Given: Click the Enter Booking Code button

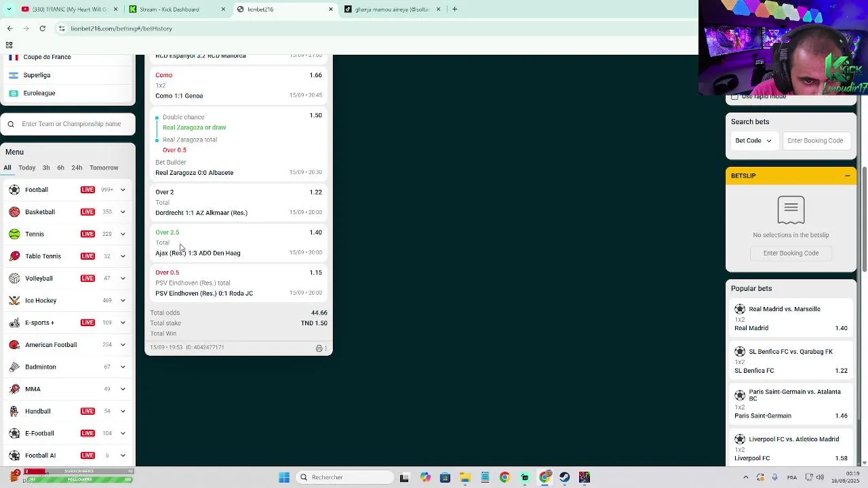Looking at the screenshot, I should [x=791, y=253].
